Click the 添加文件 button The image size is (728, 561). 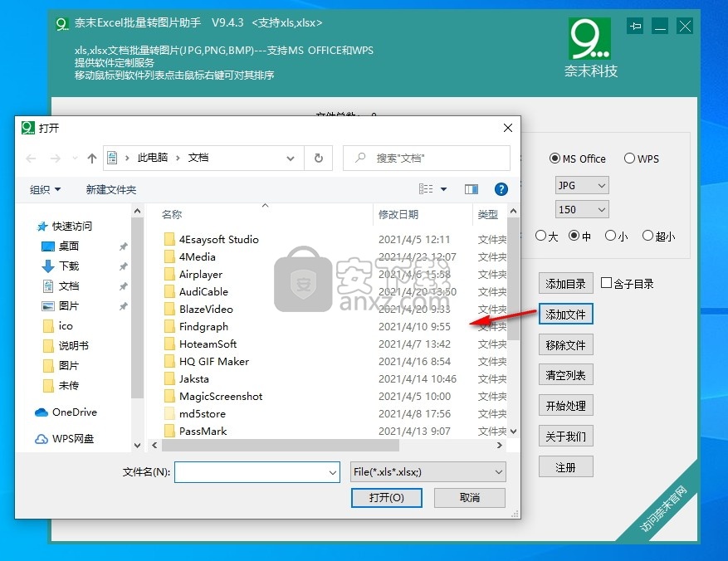[x=565, y=315]
